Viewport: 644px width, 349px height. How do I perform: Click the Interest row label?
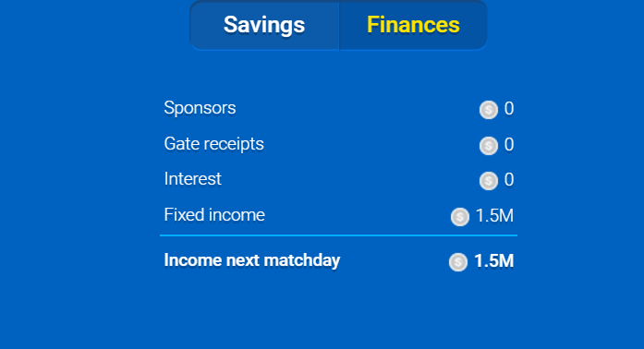[192, 179]
